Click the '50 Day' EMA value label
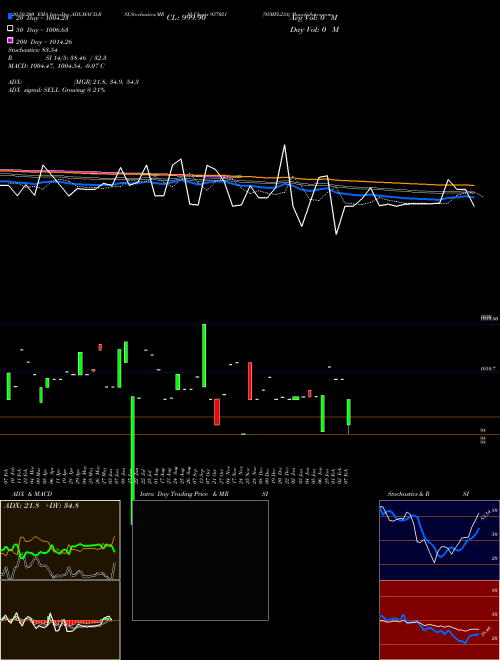500x660 pixels. tap(42, 30)
